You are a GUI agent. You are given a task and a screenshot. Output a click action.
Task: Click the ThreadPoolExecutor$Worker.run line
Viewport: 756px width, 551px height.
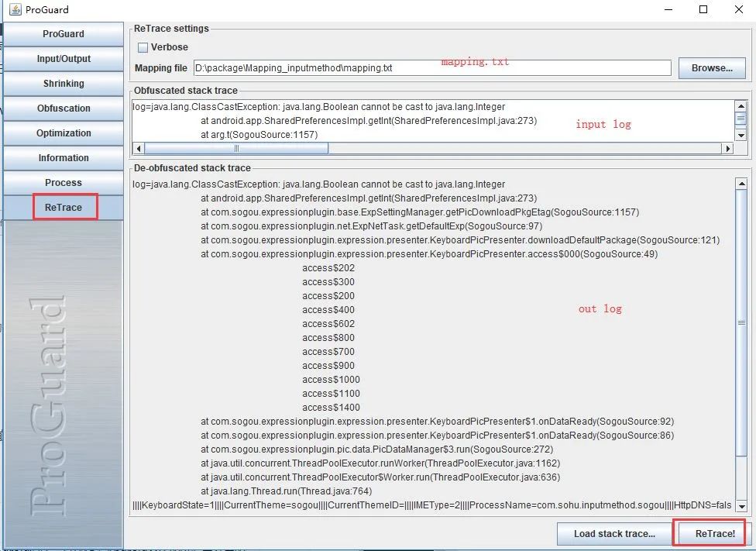tap(380, 478)
